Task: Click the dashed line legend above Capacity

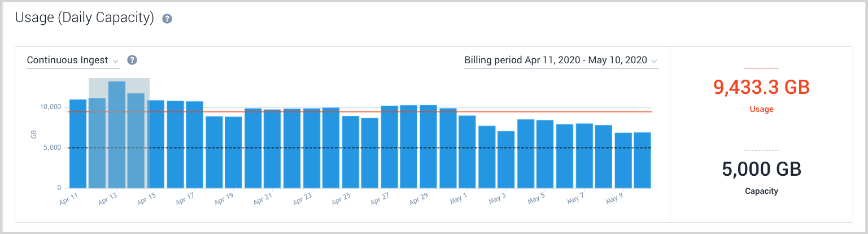Action: coord(761,150)
